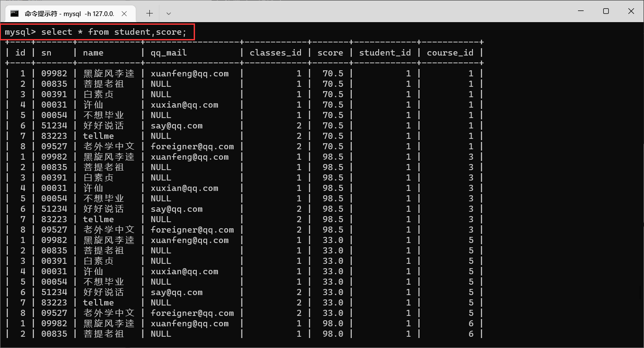Click the command prompt icon in the tab

click(14, 13)
